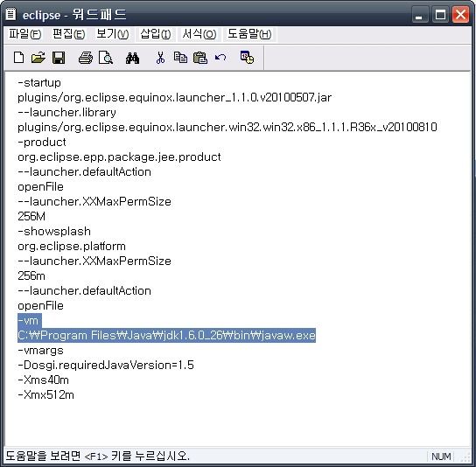Save the file with the floppy disk icon
This screenshot has width=476, height=467.
coord(59,58)
